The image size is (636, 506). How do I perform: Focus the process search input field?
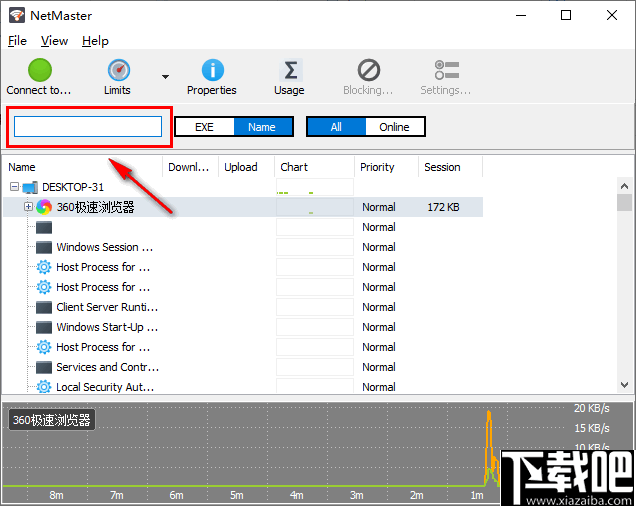click(x=88, y=127)
